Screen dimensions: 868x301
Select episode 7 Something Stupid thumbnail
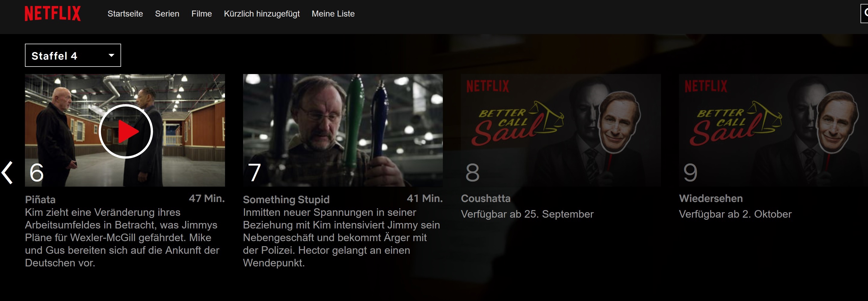tap(343, 130)
